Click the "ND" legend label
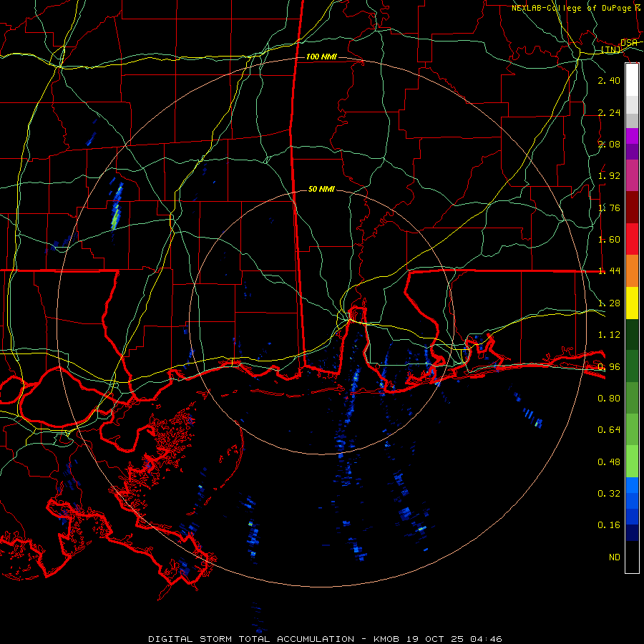The image size is (644, 644). pyautogui.click(x=615, y=557)
